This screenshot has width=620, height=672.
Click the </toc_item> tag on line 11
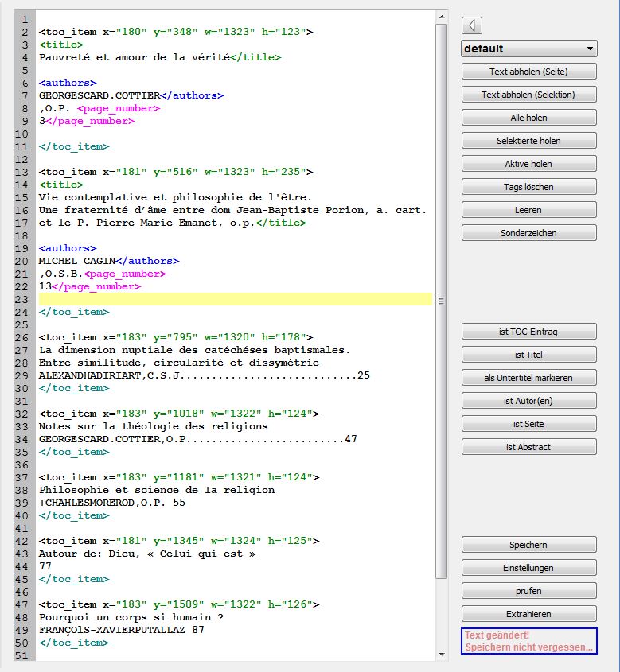[x=74, y=146]
